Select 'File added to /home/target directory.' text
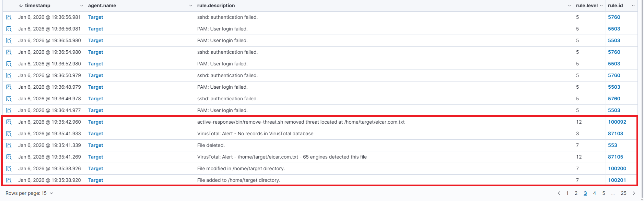 coord(239,180)
